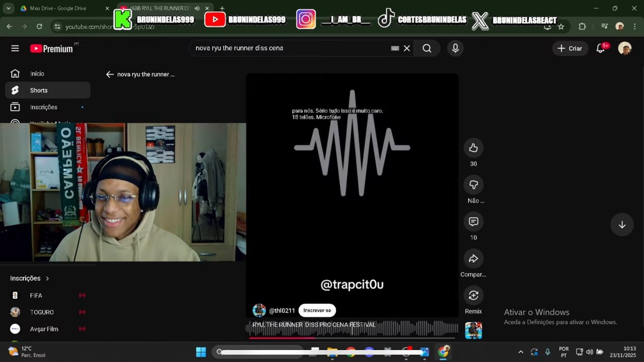Open the weather widget showing 12°C
The width and height of the screenshot is (644, 362).
(28, 352)
